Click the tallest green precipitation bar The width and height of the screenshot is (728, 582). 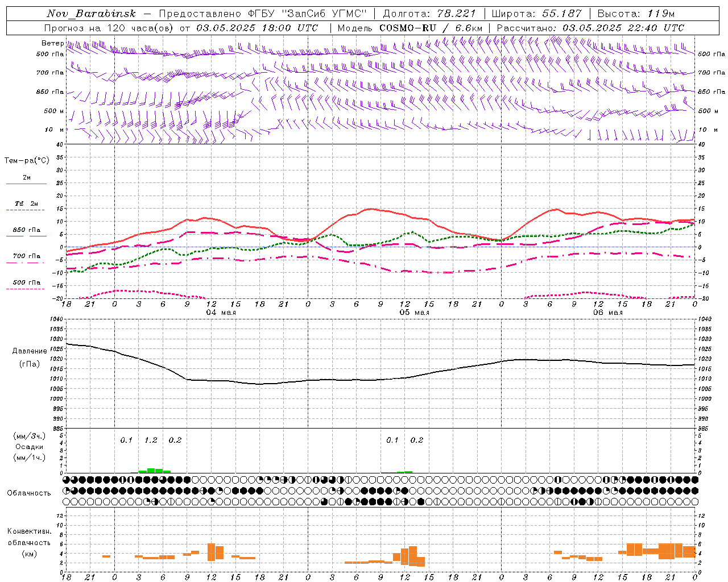pos(151,471)
